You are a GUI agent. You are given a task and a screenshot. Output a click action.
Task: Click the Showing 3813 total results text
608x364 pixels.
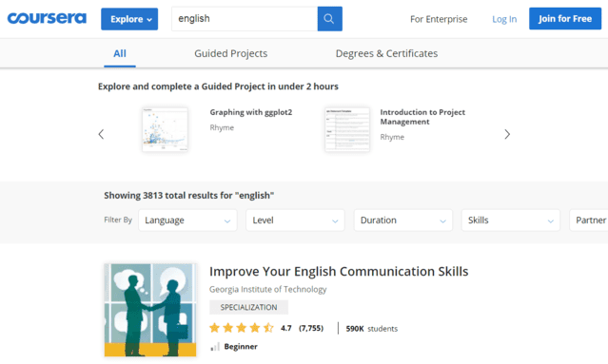click(x=188, y=196)
